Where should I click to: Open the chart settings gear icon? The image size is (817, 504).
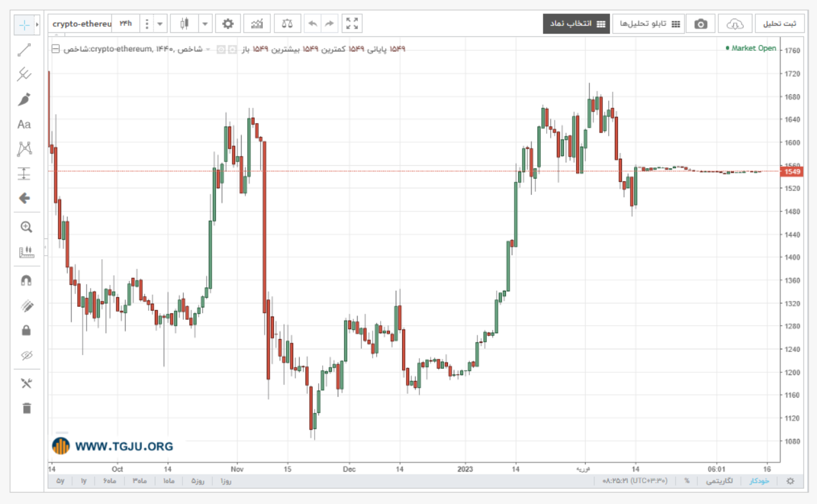tap(228, 24)
